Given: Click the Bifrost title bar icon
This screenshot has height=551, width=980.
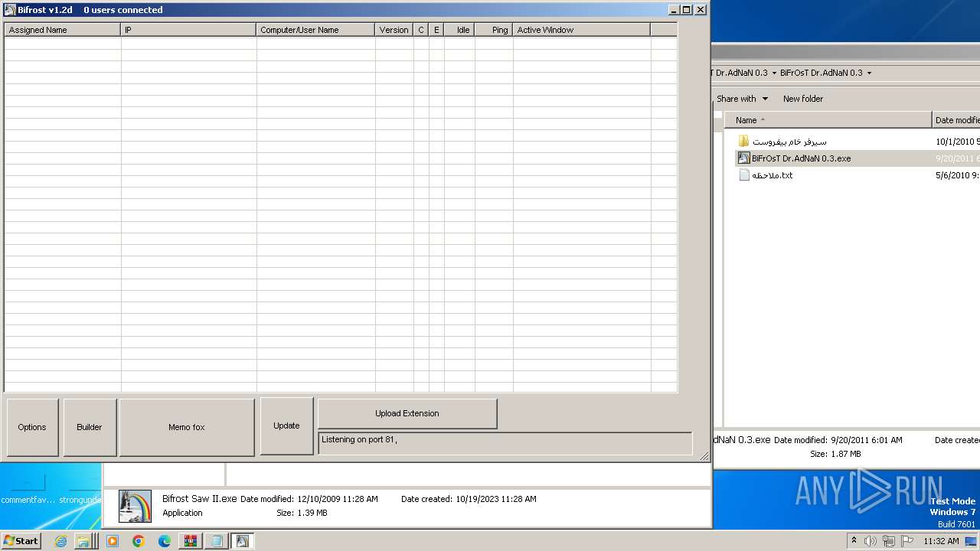Looking at the screenshot, I should point(10,10).
